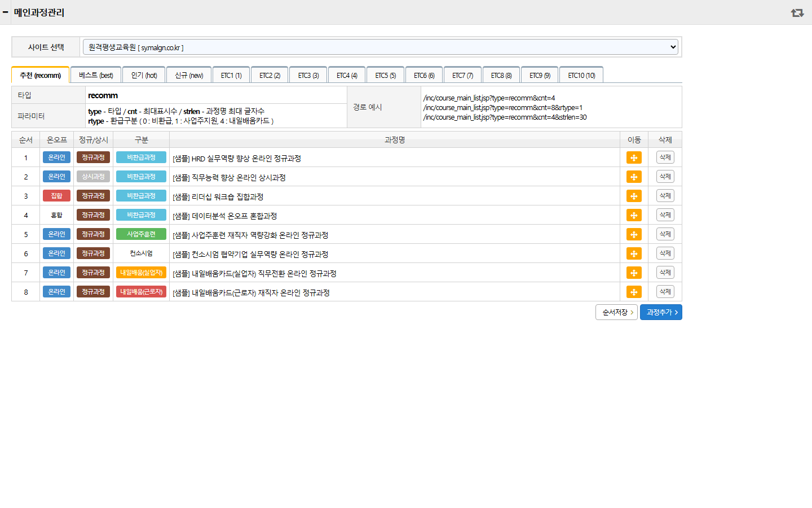
Task: Switch to the ETC5 (5) tab
Action: (x=385, y=75)
